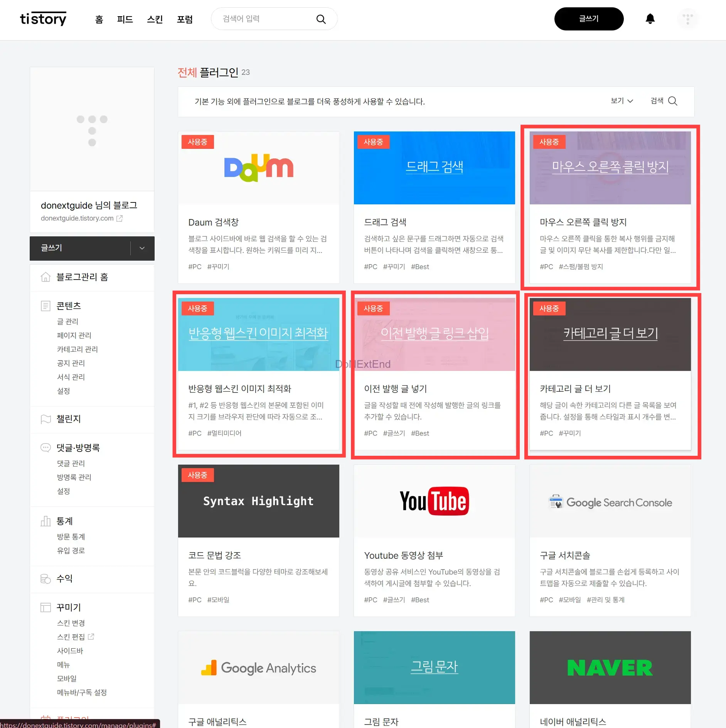This screenshot has width=726, height=728.
Task: Click #관리 및 통계 tag
Action: pyautogui.click(x=606, y=600)
